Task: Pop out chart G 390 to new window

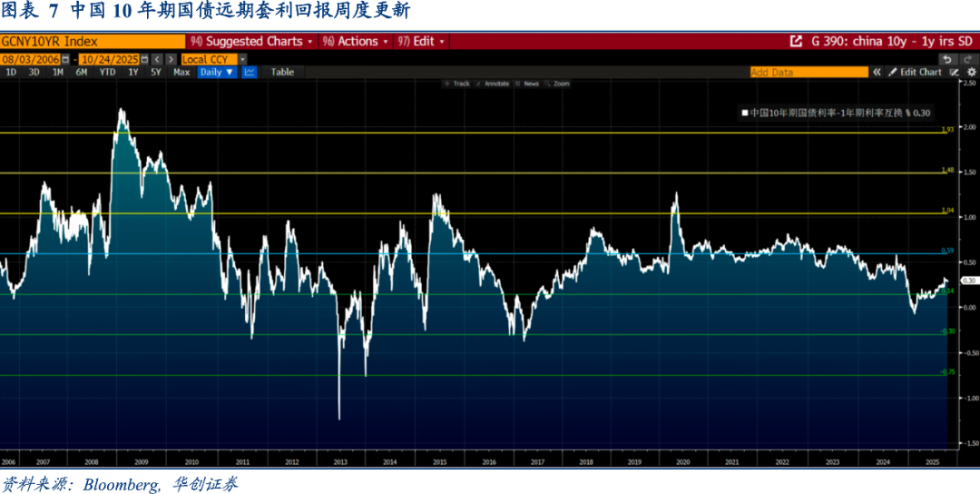Action: 796,41
